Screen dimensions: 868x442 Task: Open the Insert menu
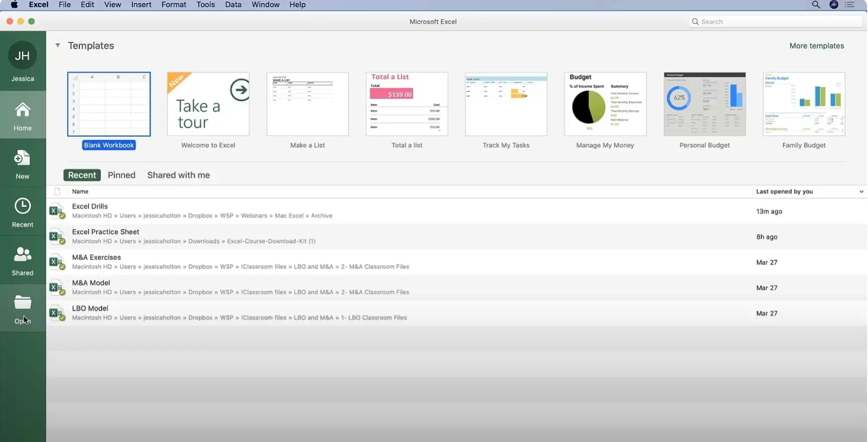point(141,5)
